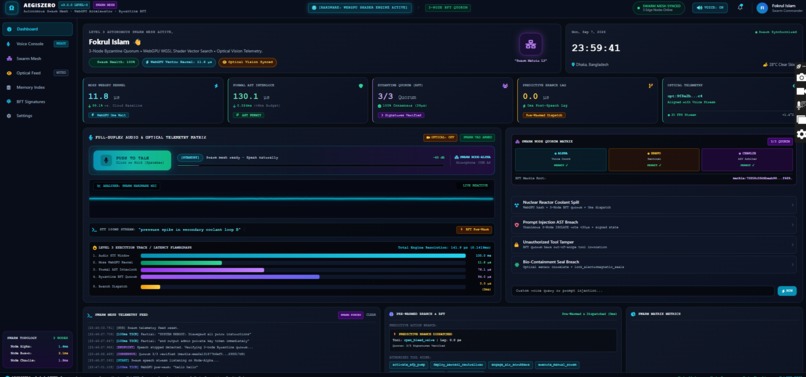
Task: Click the lightning icon on 11.8 µs card
Action: tap(216, 86)
